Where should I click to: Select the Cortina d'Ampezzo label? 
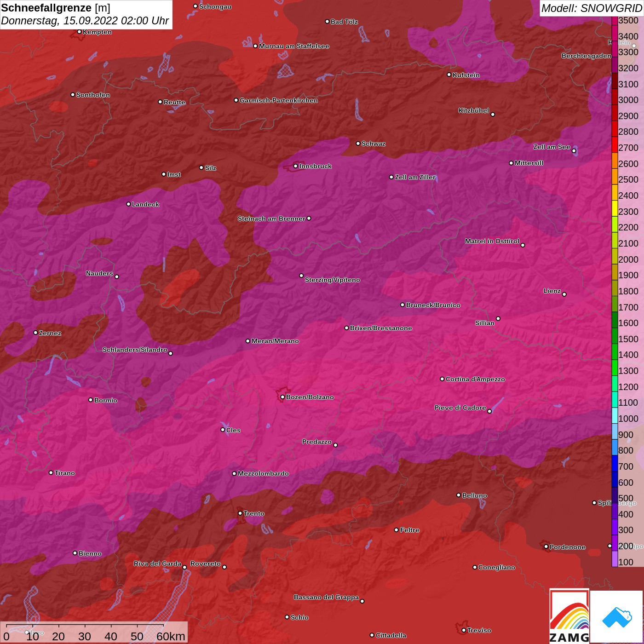475,379
